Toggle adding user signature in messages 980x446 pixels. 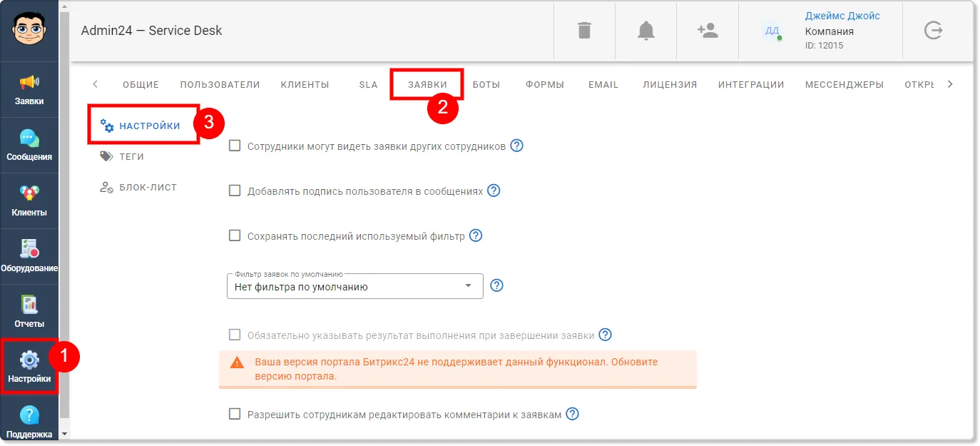(x=235, y=191)
